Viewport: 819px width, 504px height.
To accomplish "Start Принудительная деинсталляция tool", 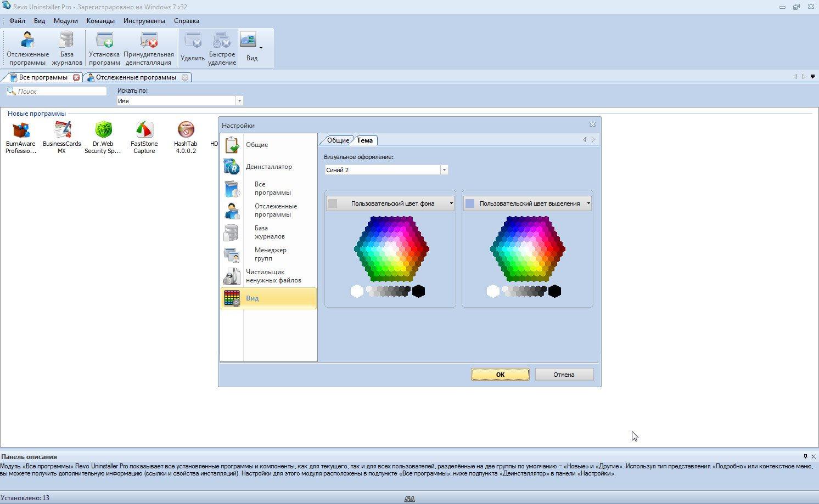I will [x=149, y=48].
